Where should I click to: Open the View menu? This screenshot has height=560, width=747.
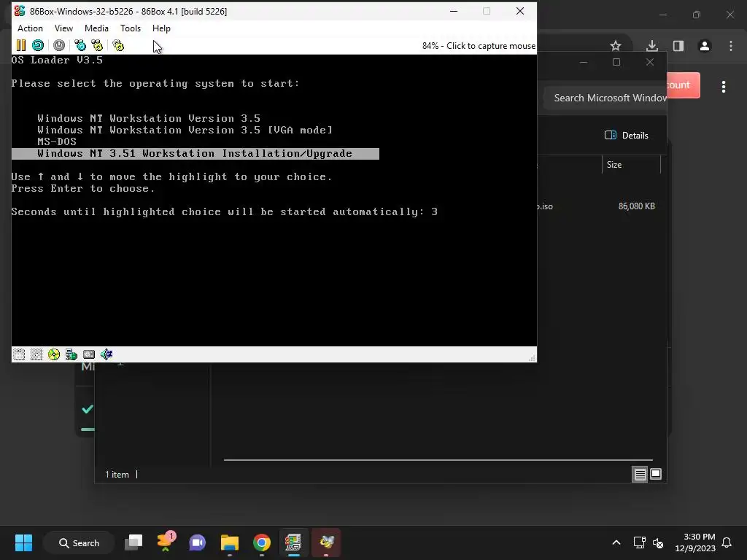click(x=63, y=28)
